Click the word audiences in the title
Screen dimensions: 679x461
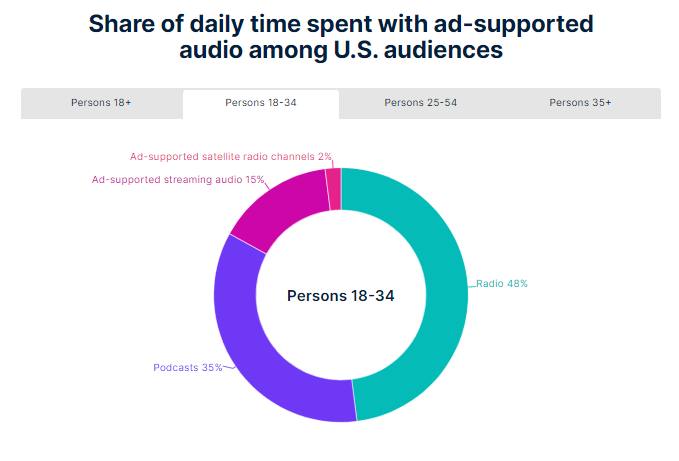pos(443,50)
